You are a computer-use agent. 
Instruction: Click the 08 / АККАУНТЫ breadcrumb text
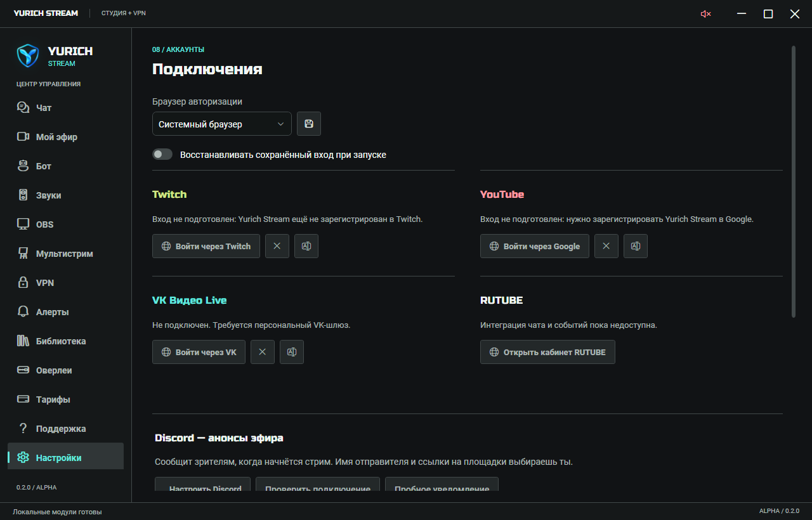(x=178, y=49)
